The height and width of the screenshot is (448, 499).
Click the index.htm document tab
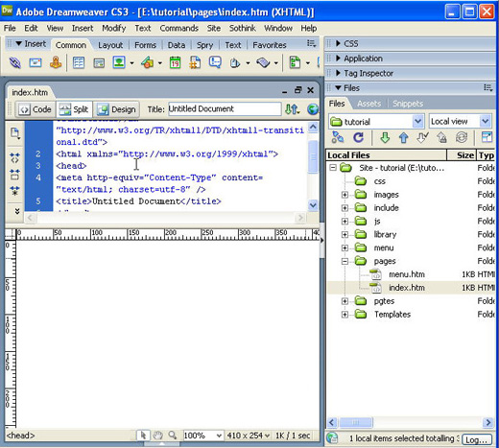[x=30, y=93]
